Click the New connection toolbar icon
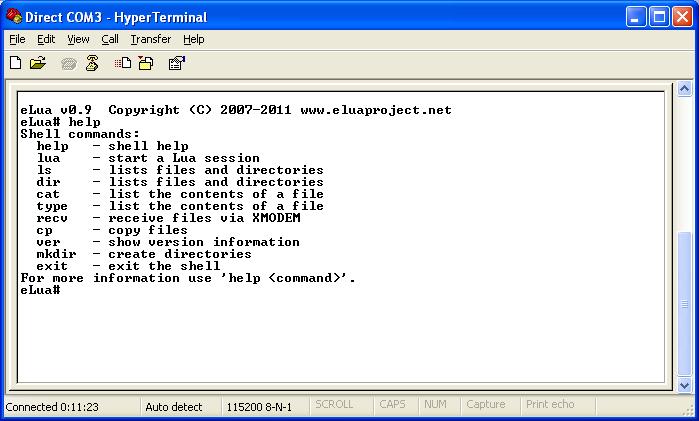This screenshot has height=421, width=699. [16, 63]
